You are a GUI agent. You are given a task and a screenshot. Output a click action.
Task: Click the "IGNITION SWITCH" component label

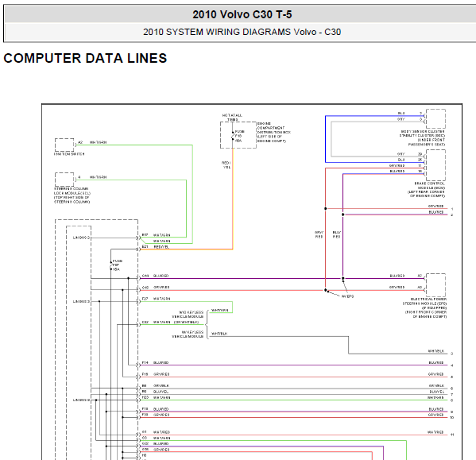coord(69,154)
